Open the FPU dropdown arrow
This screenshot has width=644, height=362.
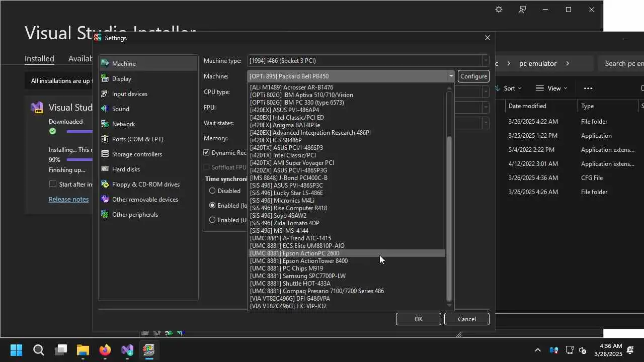pyautogui.click(x=486, y=107)
